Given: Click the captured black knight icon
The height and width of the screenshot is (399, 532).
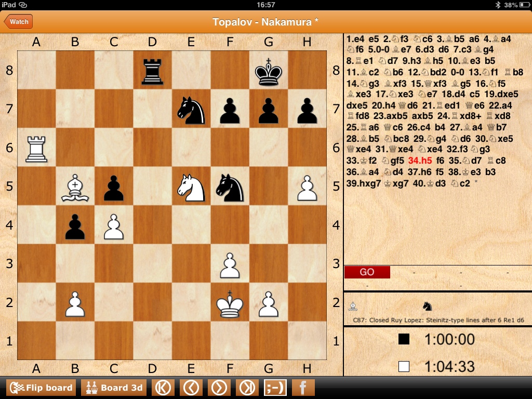Looking at the screenshot, I should (427, 306).
